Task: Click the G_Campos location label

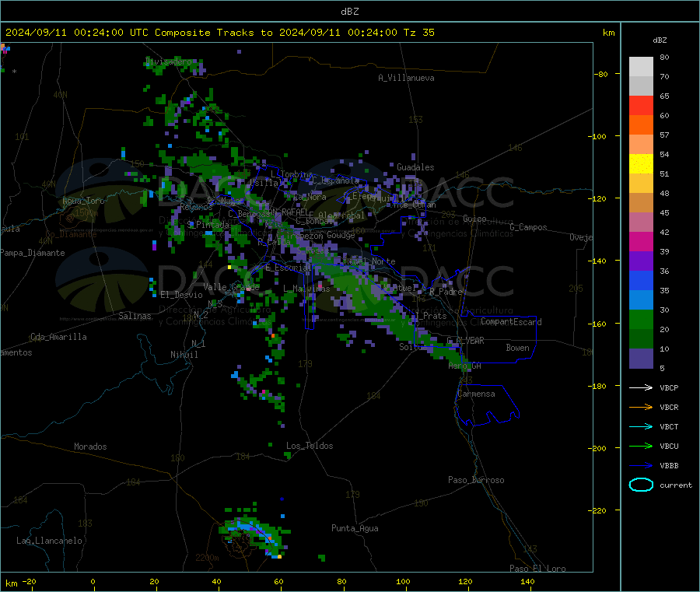Action: tap(528, 227)
